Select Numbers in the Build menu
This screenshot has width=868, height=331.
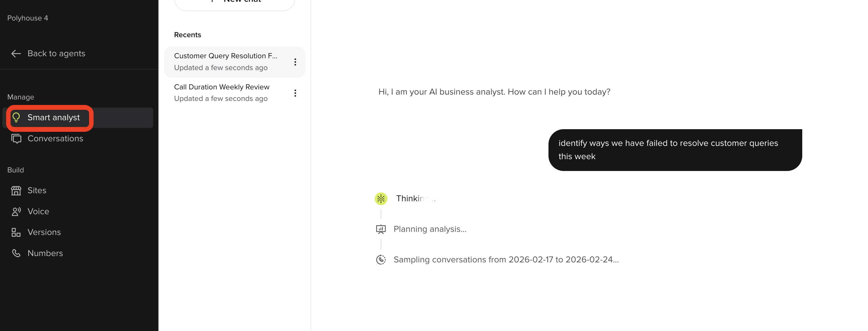pyautogui.click(x=45, y=253)
